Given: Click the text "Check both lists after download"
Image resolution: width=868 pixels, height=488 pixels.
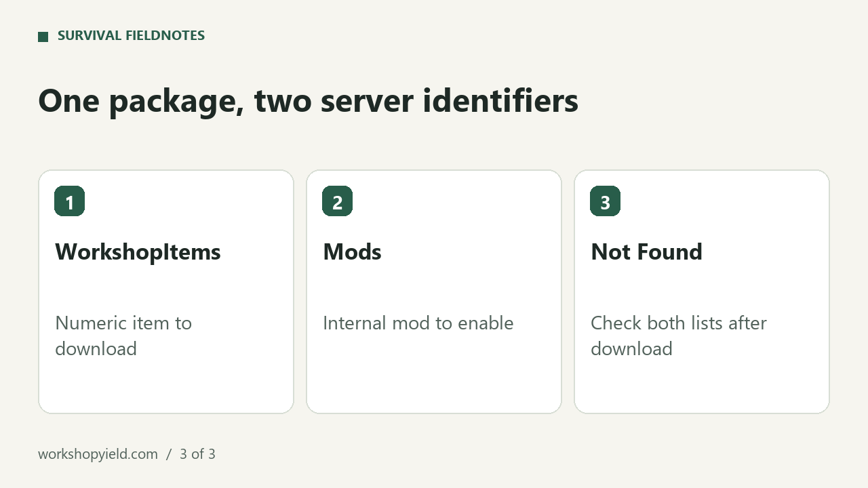Looking at the screenshot, I should 679,335.
